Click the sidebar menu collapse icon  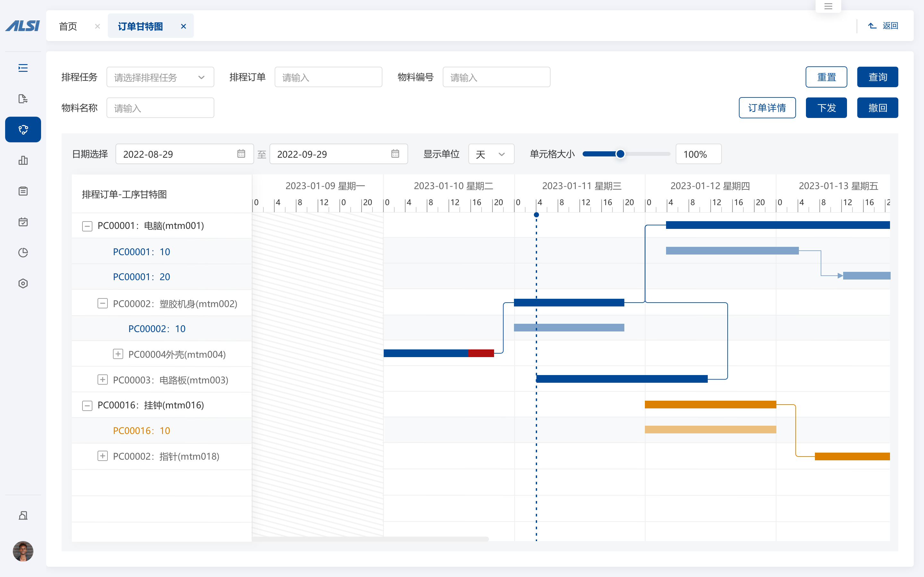click(23, 68)
